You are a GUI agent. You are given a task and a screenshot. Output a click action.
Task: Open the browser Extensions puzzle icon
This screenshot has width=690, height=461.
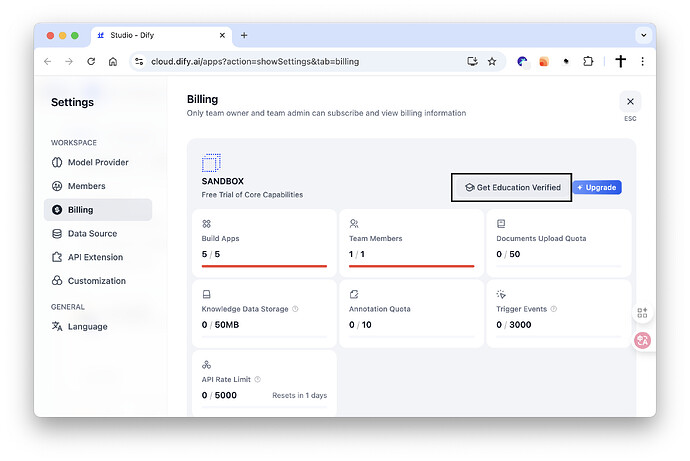588,61
